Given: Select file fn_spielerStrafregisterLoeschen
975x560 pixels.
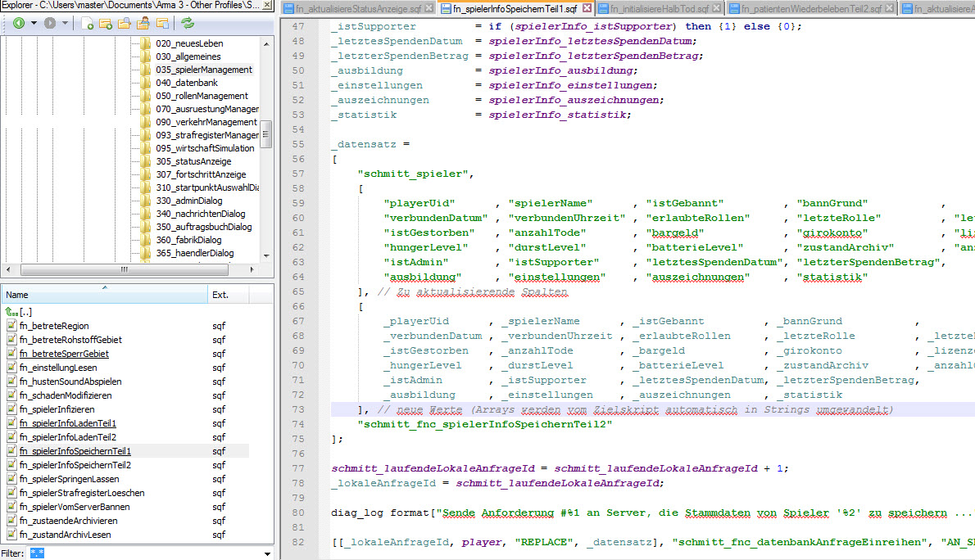Looking at the screenshot, I should tap(81, 493).
